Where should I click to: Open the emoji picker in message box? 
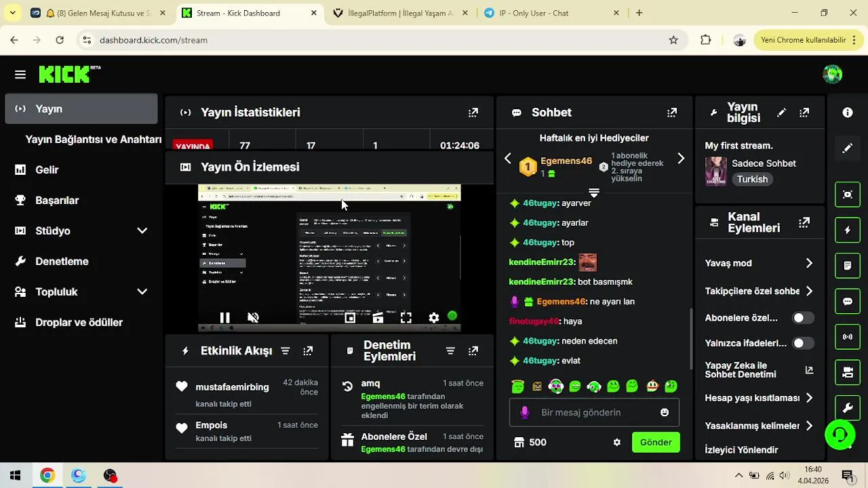pyautogui.click(x=665, y=412)
